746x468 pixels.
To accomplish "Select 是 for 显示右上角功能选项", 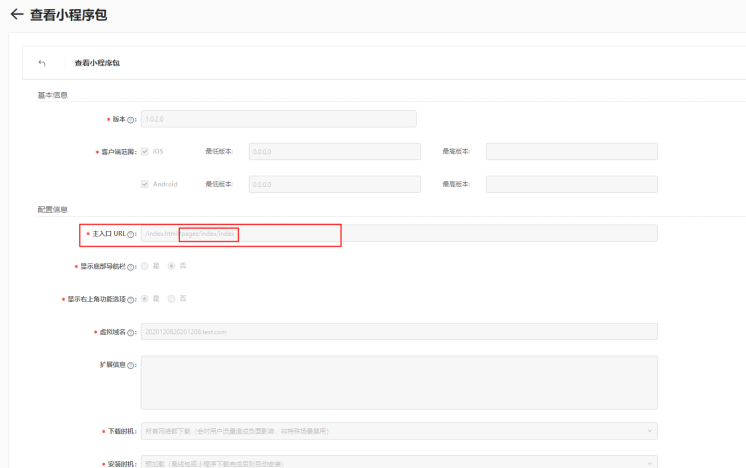I will 145,299.
